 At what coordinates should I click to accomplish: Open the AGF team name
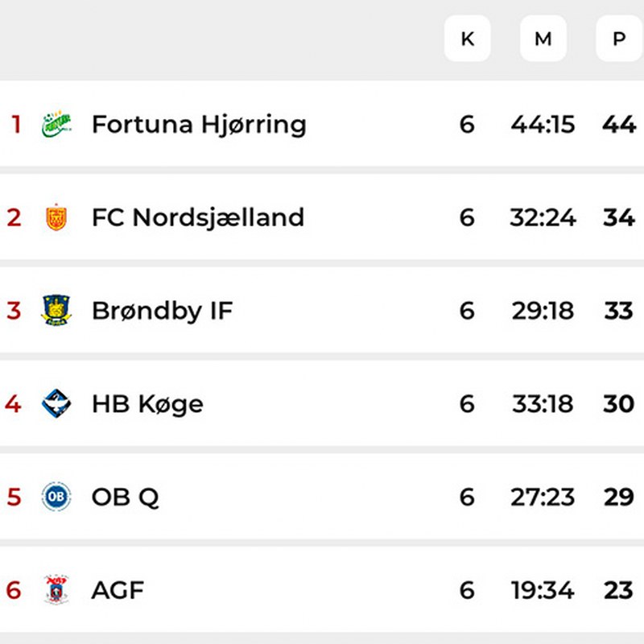click(118, 590)
